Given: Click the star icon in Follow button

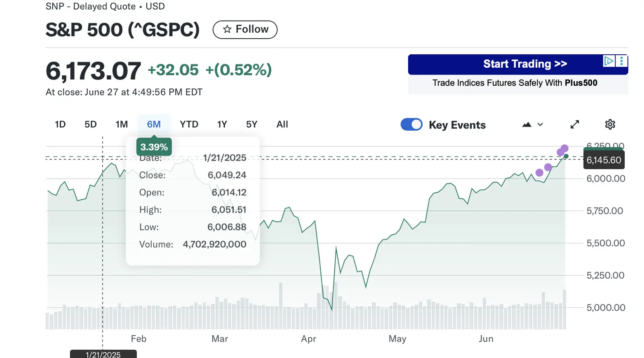Looking at the screenshot, I should (x=227, y=29).
